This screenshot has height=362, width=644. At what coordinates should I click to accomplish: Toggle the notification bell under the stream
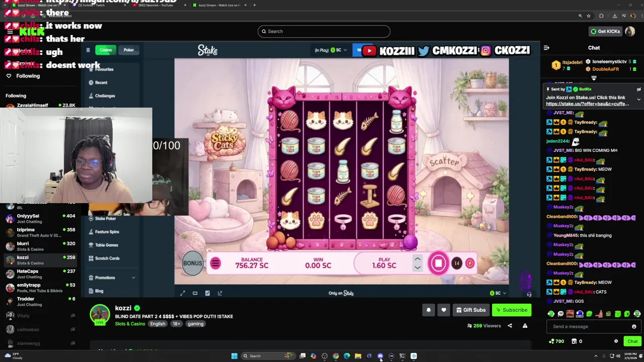pos(429,310)
